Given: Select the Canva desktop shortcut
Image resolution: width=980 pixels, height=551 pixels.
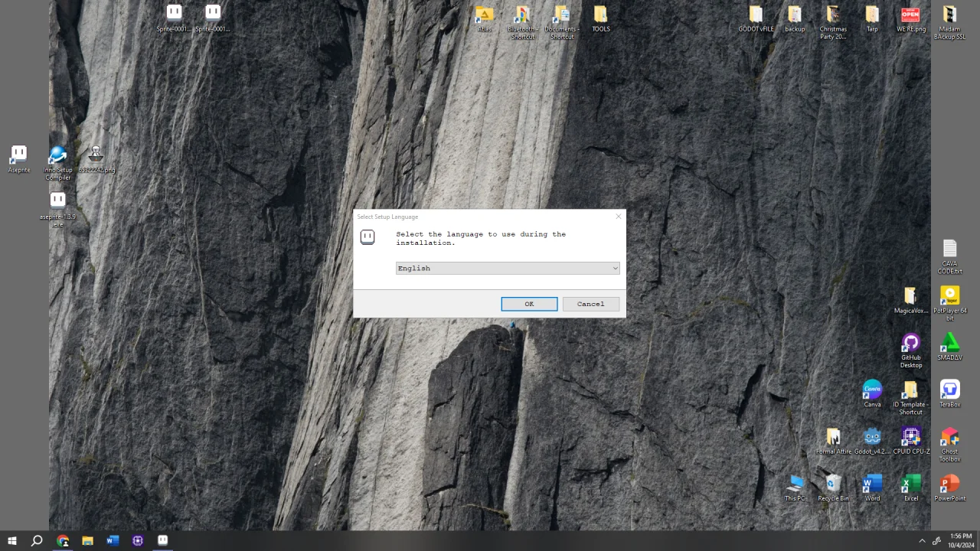Looking at the screenshot, I should click(872, 393).
